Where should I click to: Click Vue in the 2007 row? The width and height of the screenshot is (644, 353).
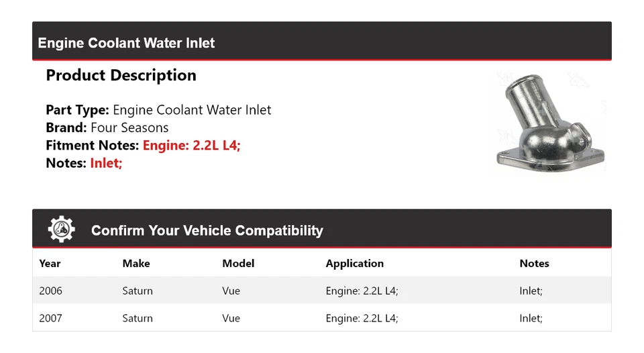(x=231, y=318)
